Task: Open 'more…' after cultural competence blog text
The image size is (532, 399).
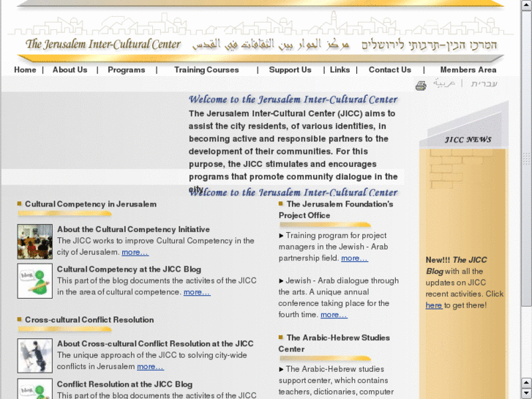Action: [197, 292]
